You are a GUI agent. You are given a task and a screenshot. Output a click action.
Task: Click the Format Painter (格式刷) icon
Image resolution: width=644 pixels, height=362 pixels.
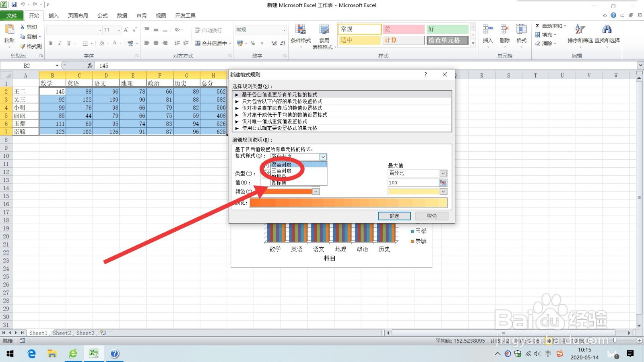pos(23,46)
